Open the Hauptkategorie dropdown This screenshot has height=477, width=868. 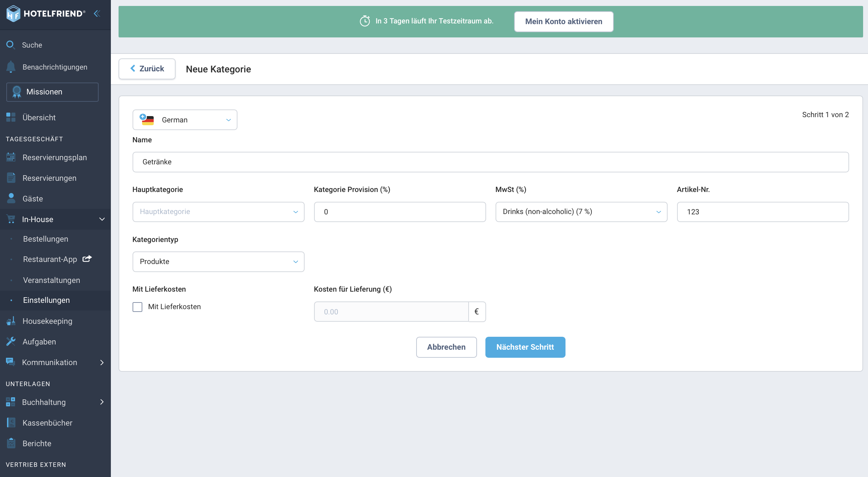coord(219,212)
